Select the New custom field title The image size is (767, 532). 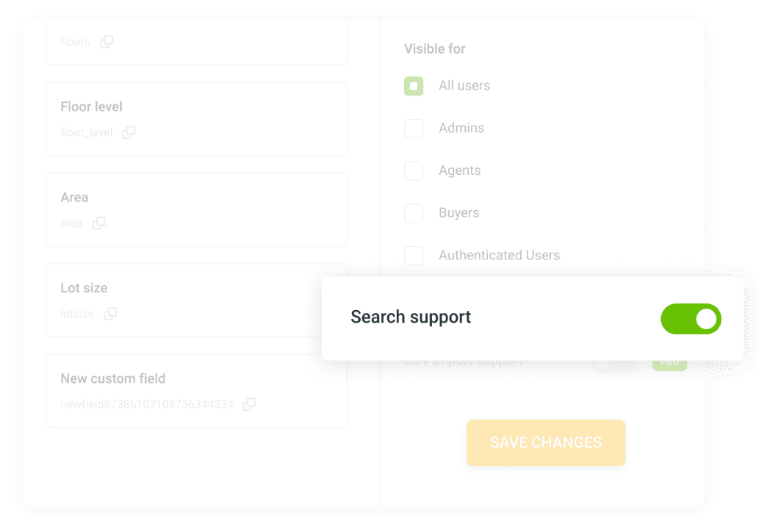click(x=113, y=378)
